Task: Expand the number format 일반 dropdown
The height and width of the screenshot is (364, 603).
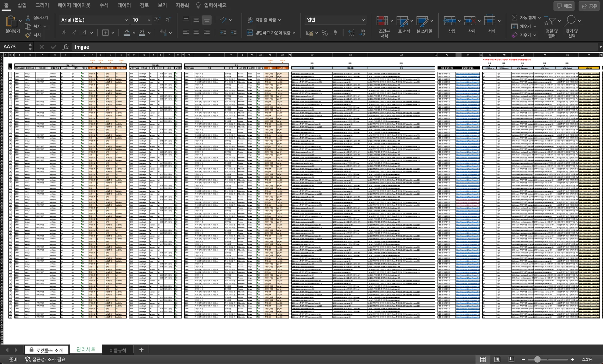Action: coord(363,20)
